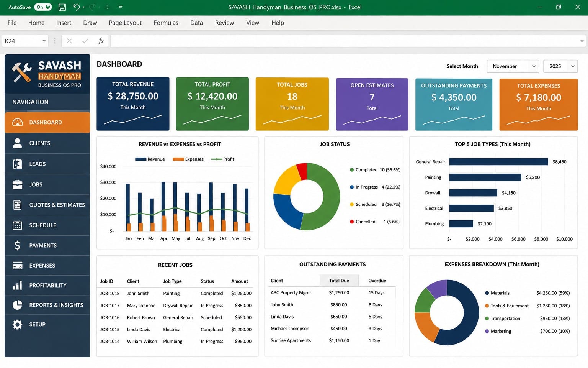Click the Save disk icon in title bar
Screen dimensions: 588x368
tap(62, 7)
